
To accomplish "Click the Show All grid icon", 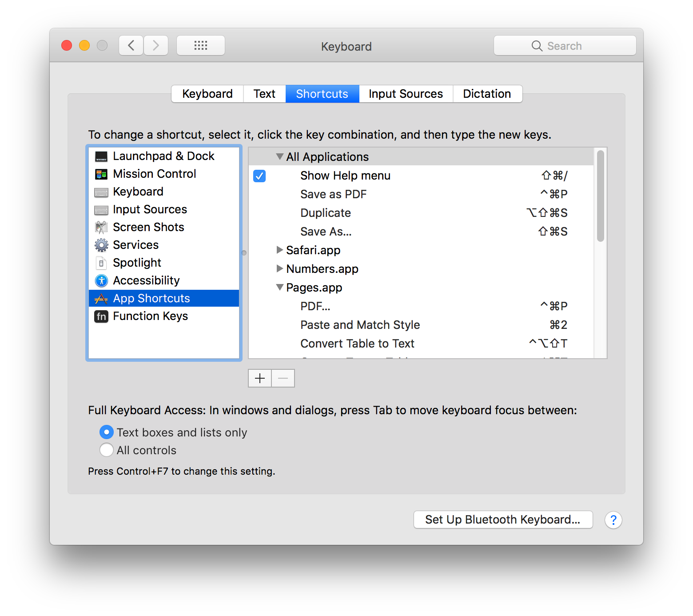I will (200, 45).
